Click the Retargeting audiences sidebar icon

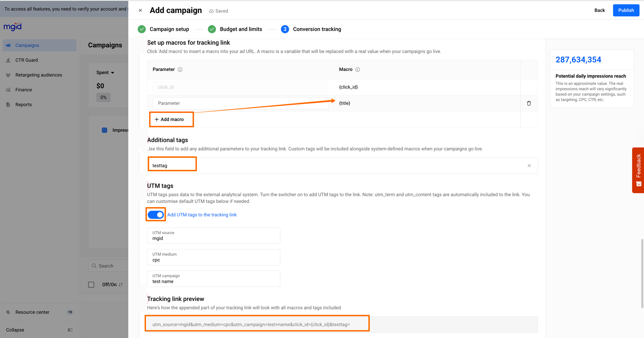pos(8,75)
